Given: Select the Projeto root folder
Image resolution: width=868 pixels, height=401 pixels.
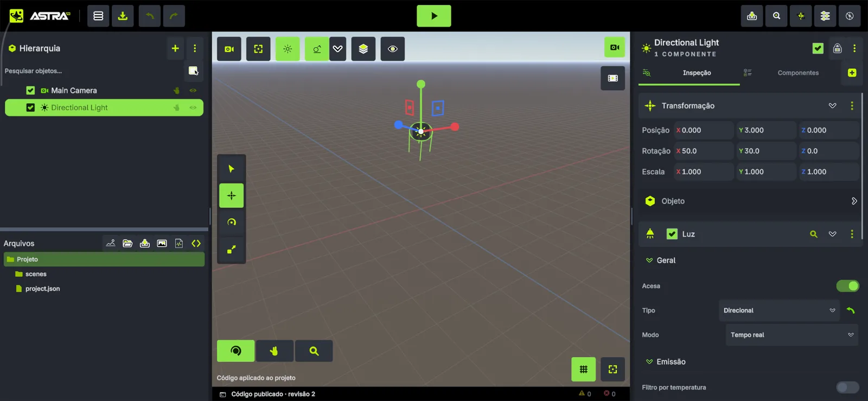Looking at the screenshot, I should [x=104, y=259].
